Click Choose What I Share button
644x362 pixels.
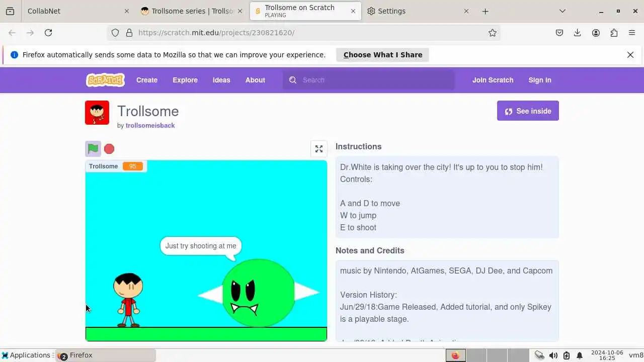[383, 55]
